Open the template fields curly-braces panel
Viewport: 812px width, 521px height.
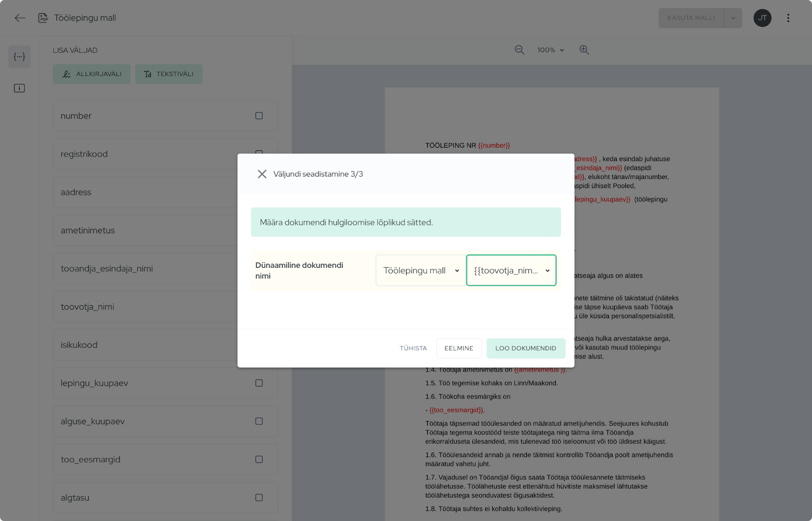click(19, 57)
